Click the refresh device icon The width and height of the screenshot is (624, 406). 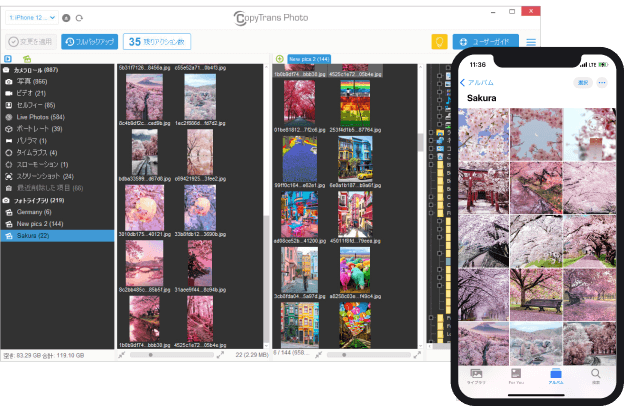(x=79, y=18)
